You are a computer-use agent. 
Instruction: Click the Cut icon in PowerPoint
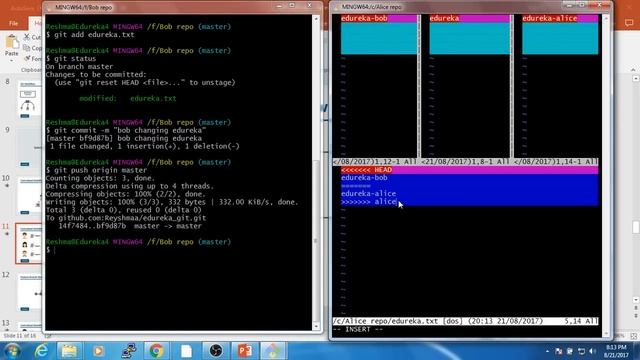click(x=27, y=37)
